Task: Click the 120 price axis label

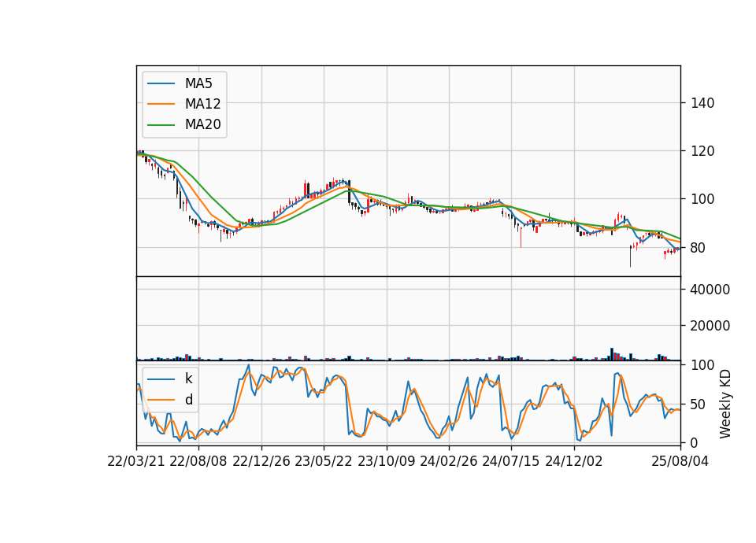Action: [x=702, y=151]
